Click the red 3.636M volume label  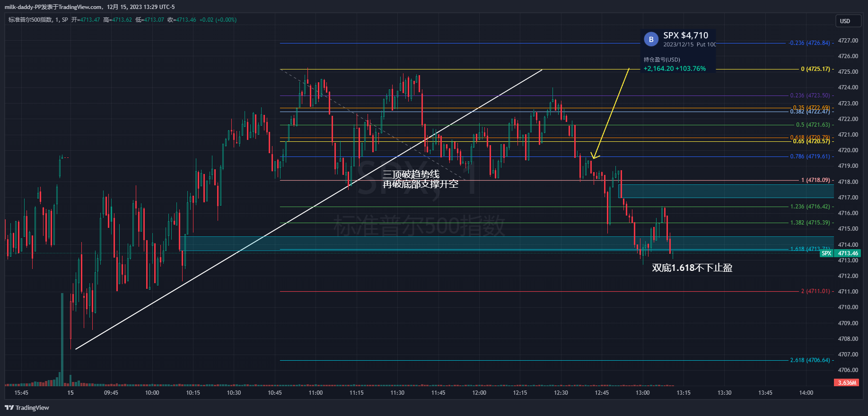[x=847, y=383]
